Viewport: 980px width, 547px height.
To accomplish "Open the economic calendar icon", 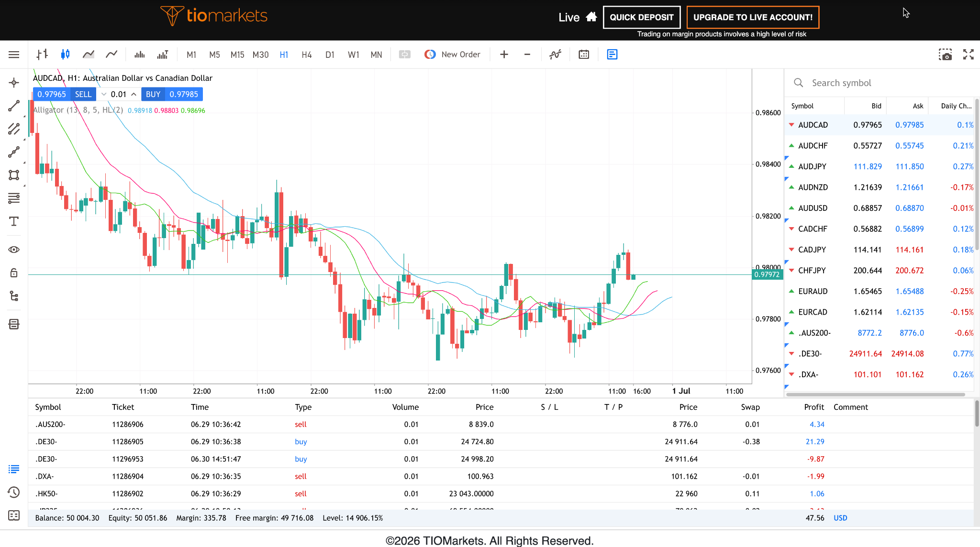I will [584, 55].
